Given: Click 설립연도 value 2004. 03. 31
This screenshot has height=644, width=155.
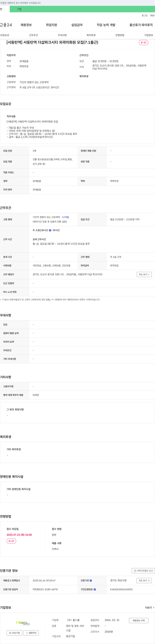Looking at the screenshot, I should tap(112, 620).
